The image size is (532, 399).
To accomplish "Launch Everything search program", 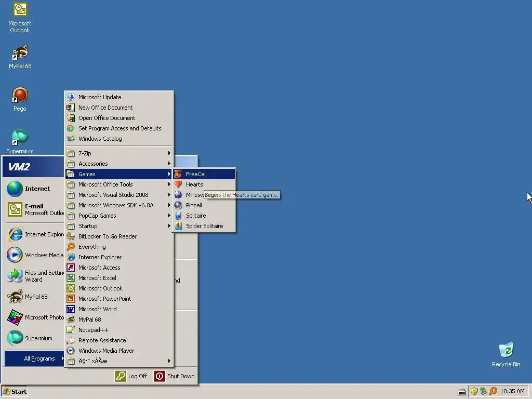I will (119, 247).
